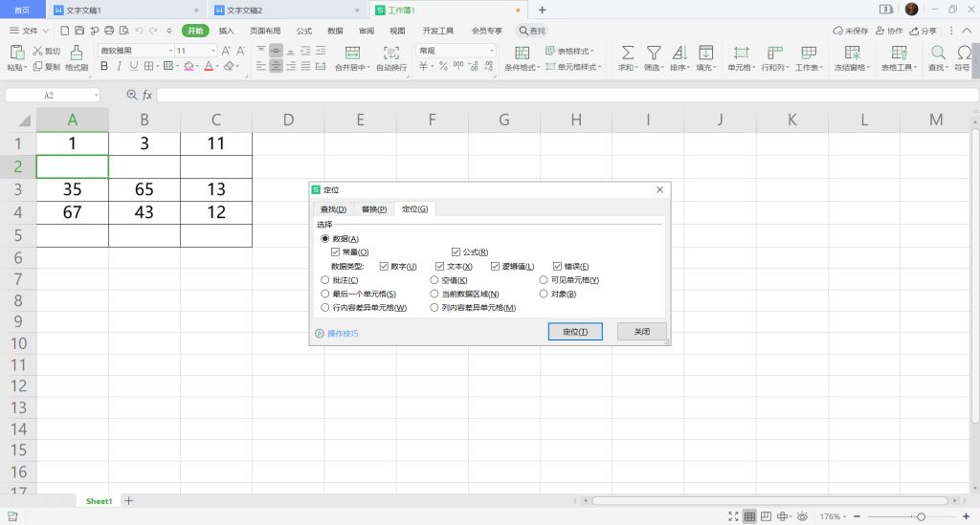This screenshot has height=525, width=980.
Task: Click the Print icon in quick access toolbar
Action: click(109, 30)
